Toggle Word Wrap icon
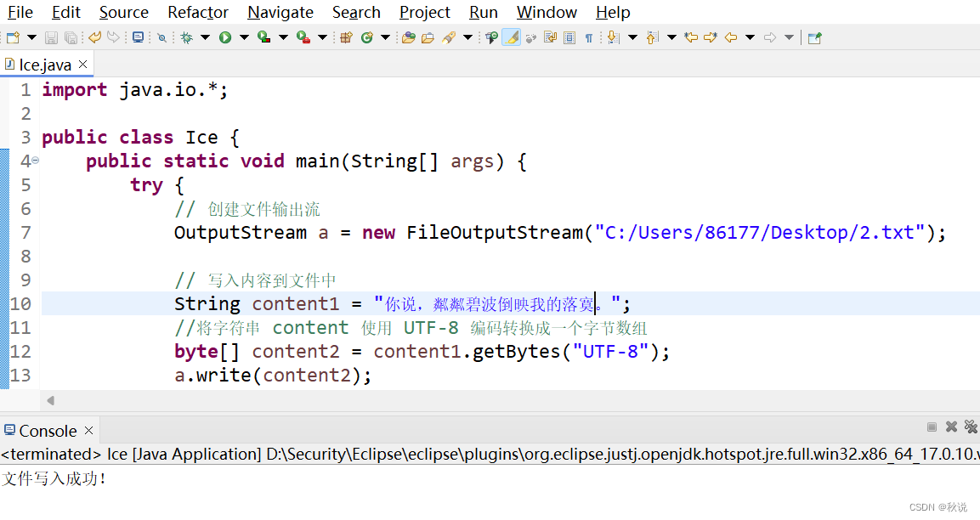 click(x=550, y=38)
